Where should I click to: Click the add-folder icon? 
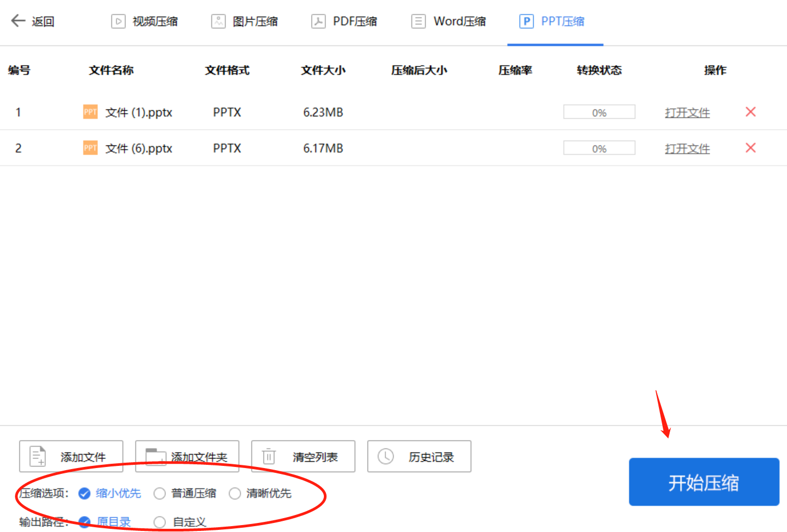(156, 456)
